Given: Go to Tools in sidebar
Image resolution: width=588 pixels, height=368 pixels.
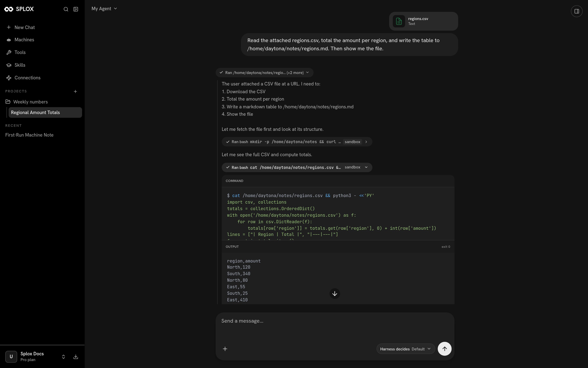Looking at the screenshot, I should tap(42, 52).
